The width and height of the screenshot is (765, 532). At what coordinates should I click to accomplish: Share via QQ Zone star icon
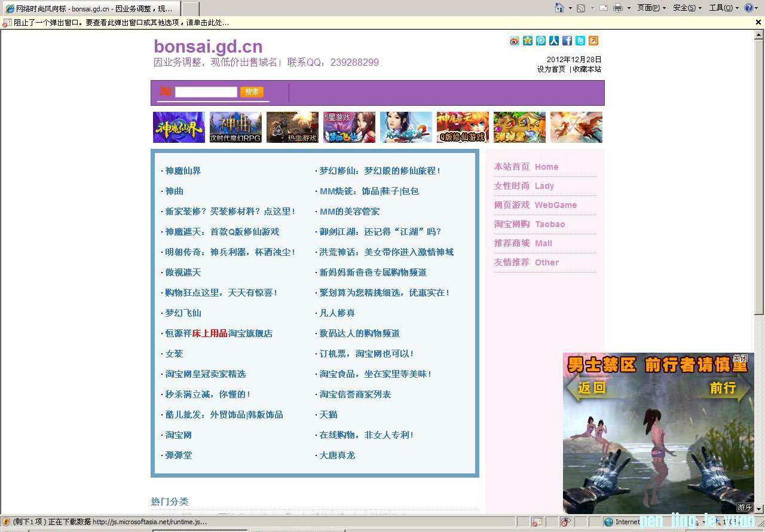[x=528, y=41]
